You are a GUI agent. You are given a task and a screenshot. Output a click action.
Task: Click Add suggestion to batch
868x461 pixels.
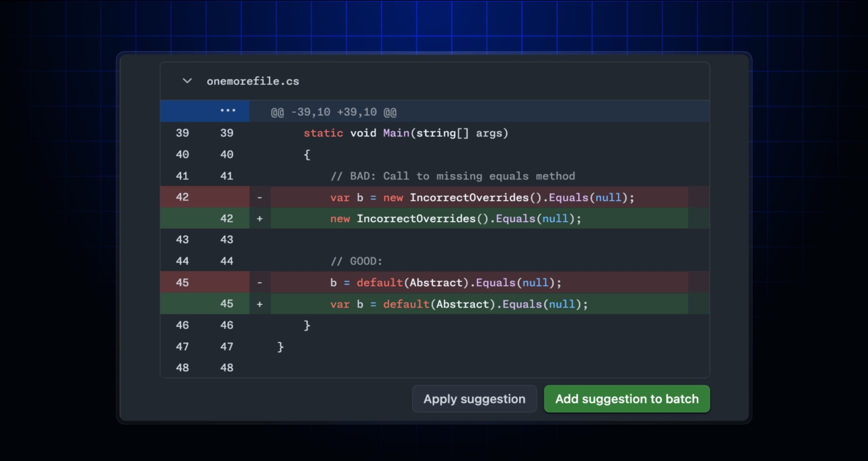point(626,399)
